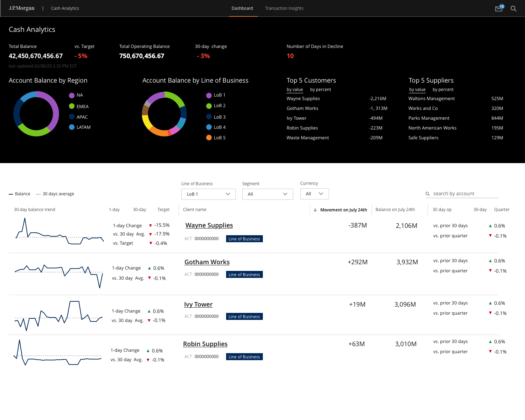Click the search by account field
This screenshot has width=525, height=420.
tap(462, 194)
